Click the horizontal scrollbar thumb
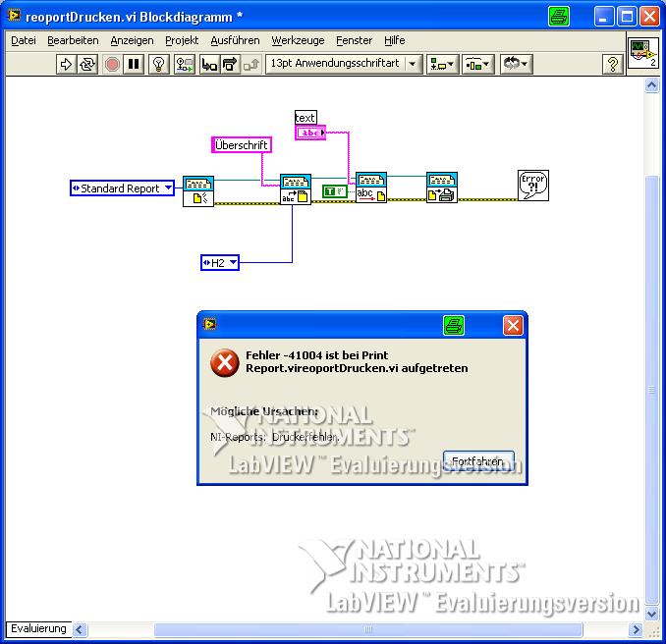Image resolution: width=666 pixels, height=644 pixels. [x=368, y=629]
